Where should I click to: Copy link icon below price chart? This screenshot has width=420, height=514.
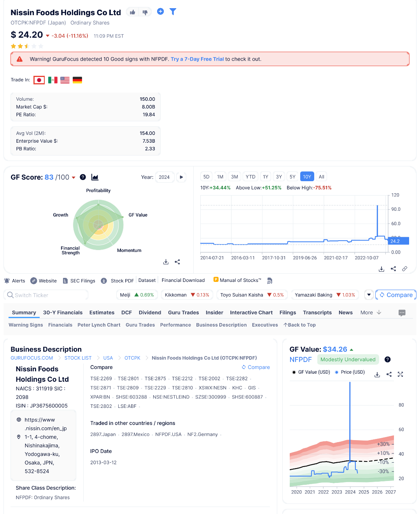click(x=404, y=269)
